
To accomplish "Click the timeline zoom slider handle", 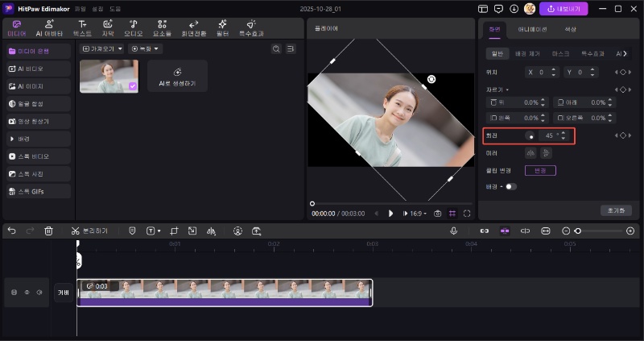I will [x=578, y=231].
